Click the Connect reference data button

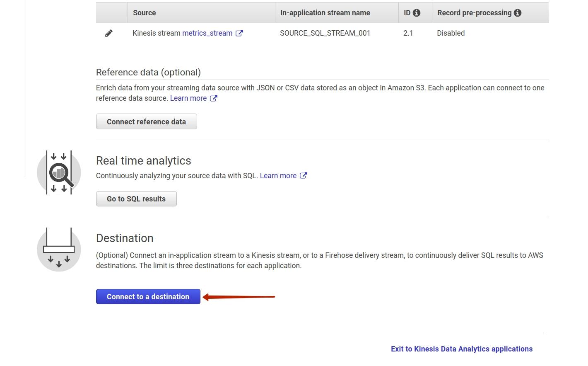(x=147, y=121)
